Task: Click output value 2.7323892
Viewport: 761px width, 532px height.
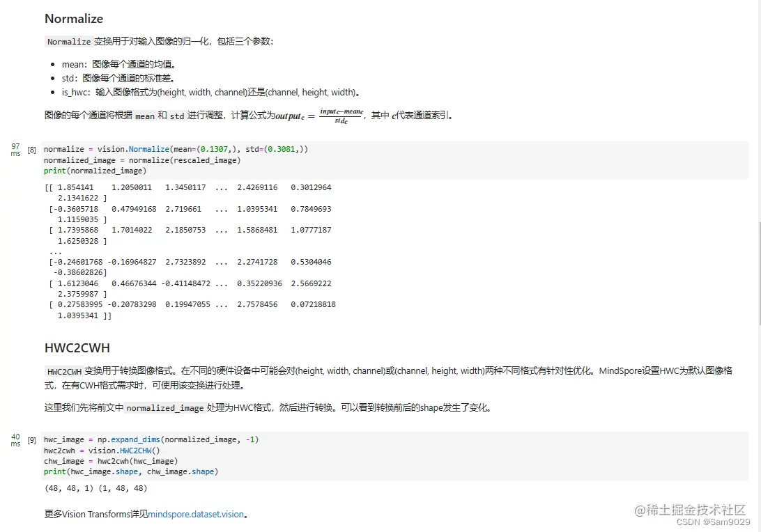Action: (x=185, y=262)
